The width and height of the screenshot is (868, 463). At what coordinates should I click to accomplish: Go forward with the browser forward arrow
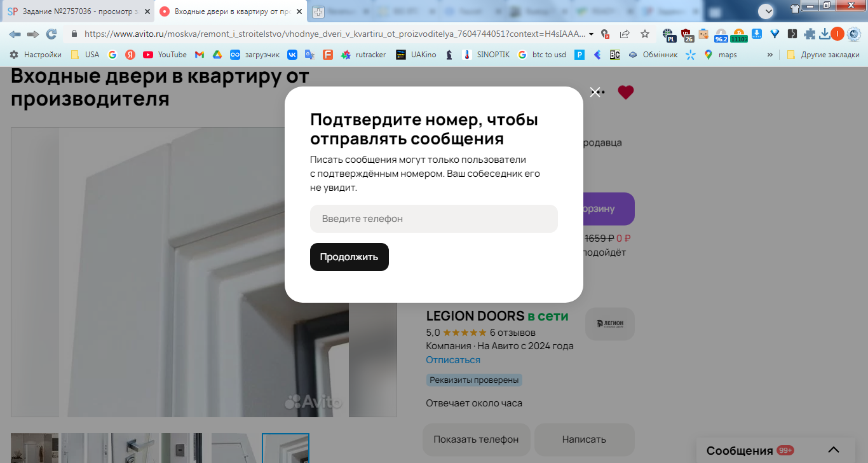(33, 34)
